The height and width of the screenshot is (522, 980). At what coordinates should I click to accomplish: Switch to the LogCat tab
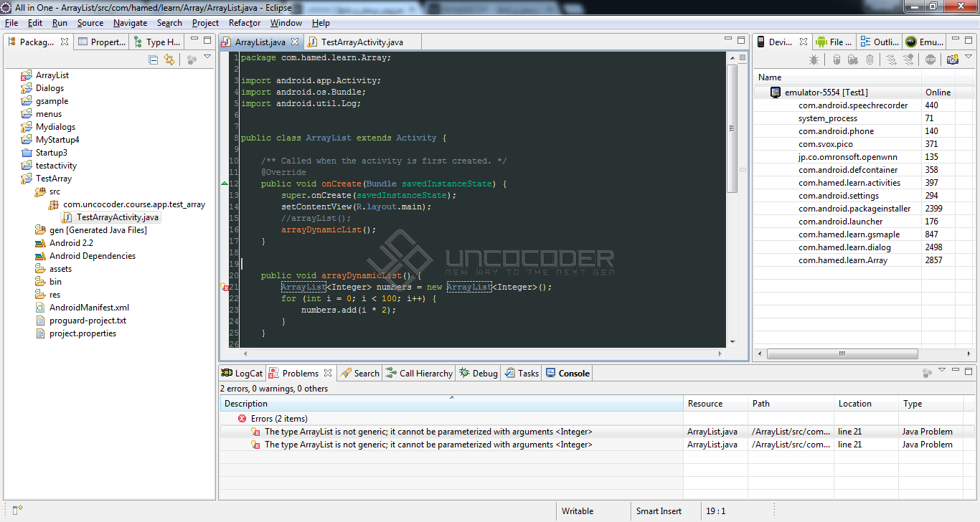tap(242, 373)
